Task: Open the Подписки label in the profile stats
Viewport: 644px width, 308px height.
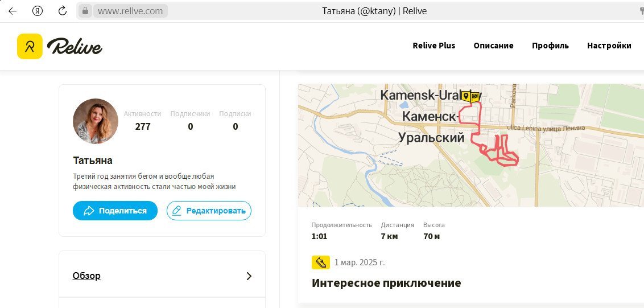Action: pos(235,114)
